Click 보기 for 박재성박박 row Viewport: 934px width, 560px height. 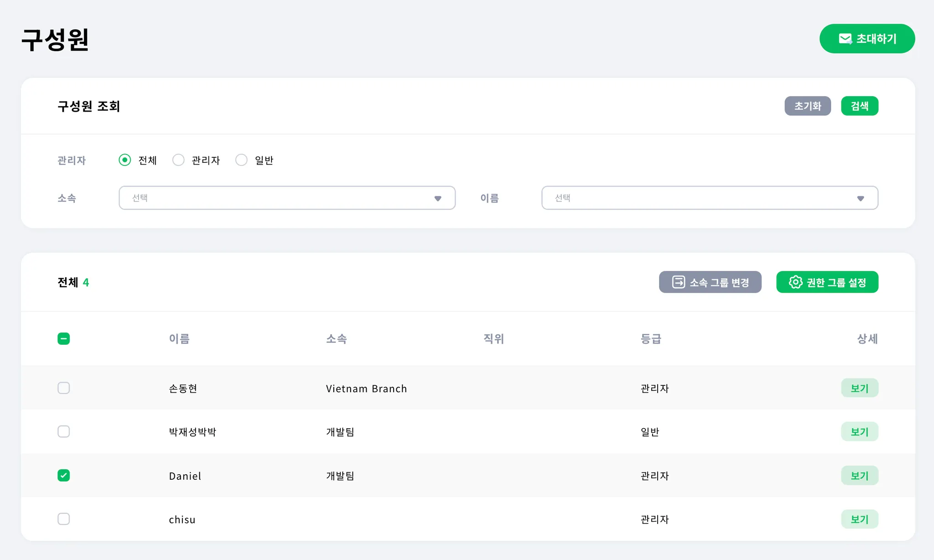pos(859,432)
